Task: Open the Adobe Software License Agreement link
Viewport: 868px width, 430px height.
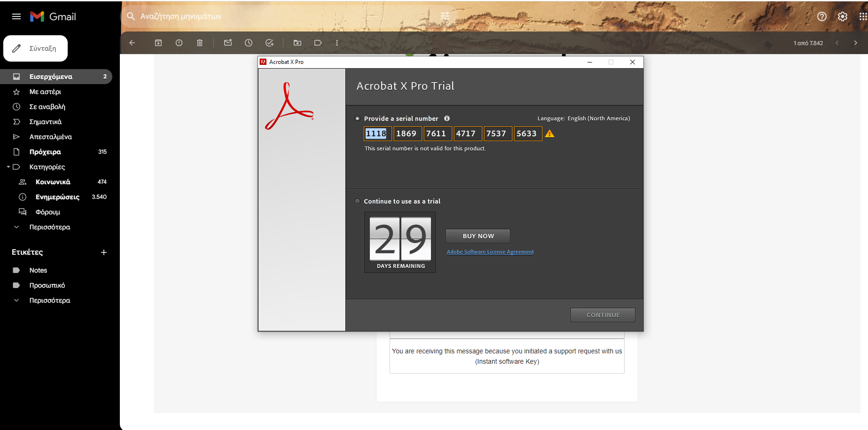Action: pos(490,252)
